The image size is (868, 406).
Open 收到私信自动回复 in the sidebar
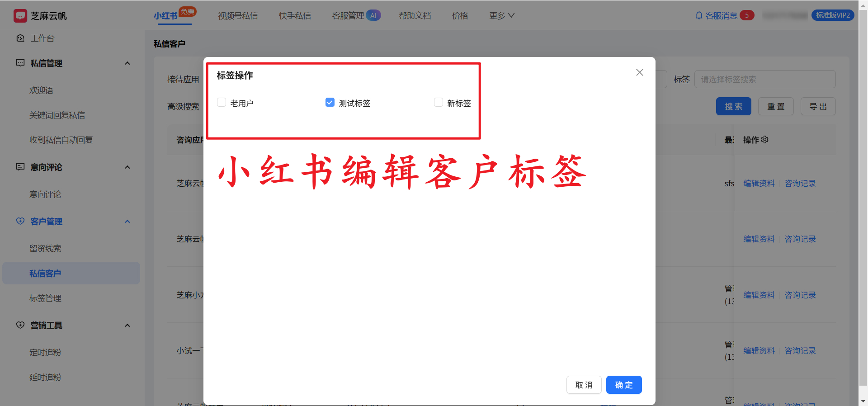[61, 140]
